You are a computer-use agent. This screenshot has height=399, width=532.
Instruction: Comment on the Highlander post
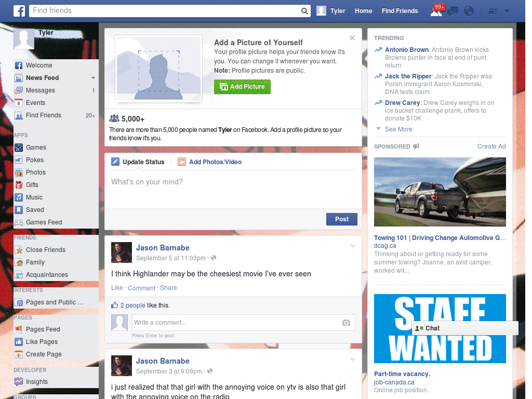[141, 288]
